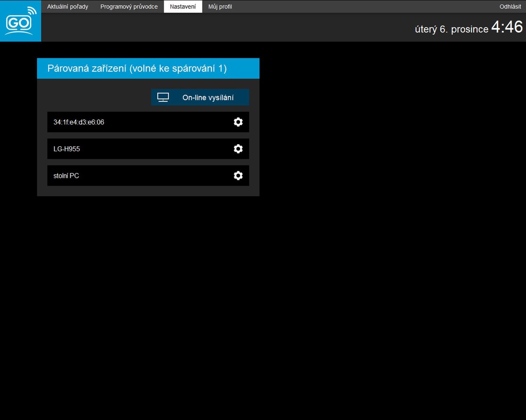
Task: Click the Odhlásit logout link
Action: pos(510,6)
